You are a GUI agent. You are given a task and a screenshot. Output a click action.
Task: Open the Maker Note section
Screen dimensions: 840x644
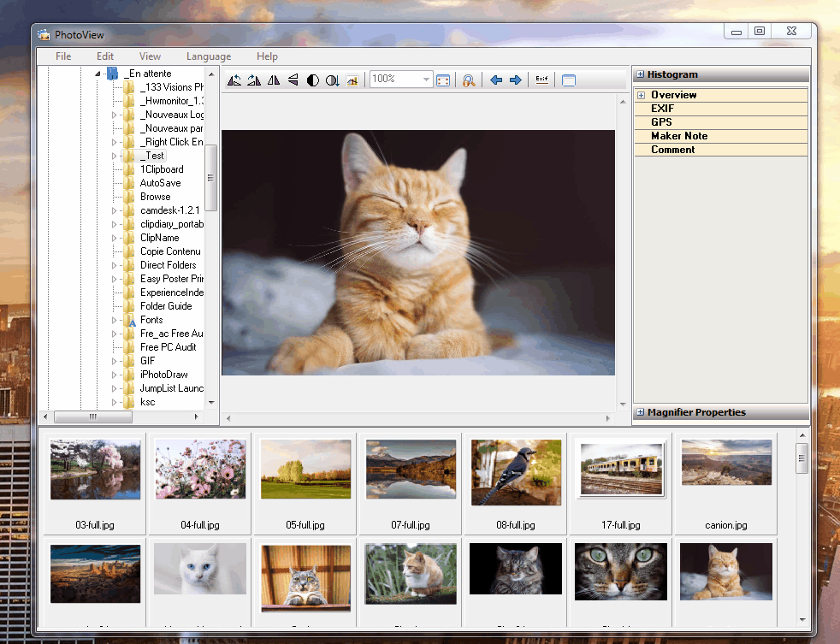678,135
